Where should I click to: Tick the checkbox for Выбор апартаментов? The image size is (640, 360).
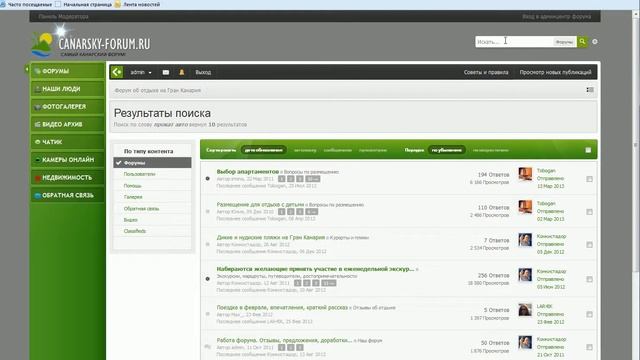(x=589, y=179)
